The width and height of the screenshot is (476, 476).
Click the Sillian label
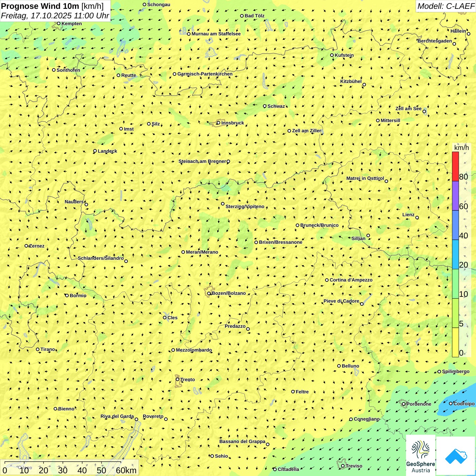[358, 238]
